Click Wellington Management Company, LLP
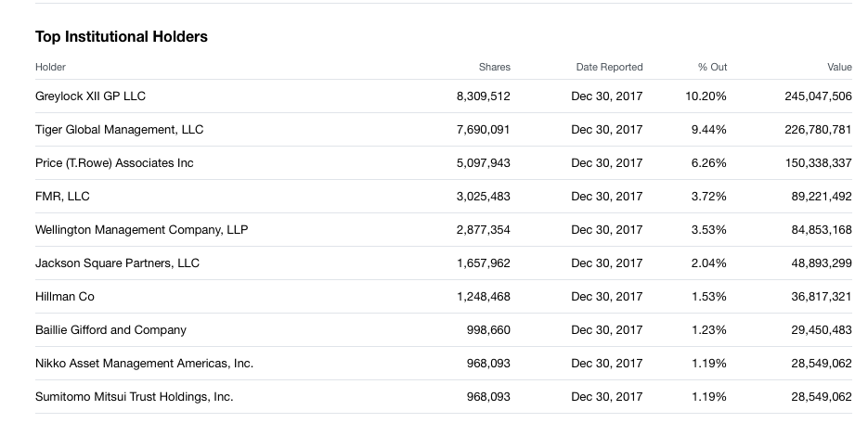Viewport: 868px width, 423px height. click(x=142, y=229)
